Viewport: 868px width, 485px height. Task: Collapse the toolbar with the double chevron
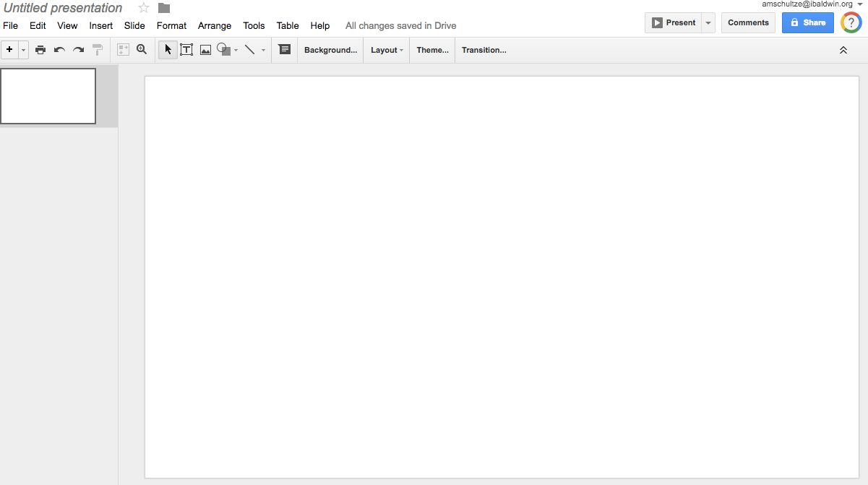point(843,50)
